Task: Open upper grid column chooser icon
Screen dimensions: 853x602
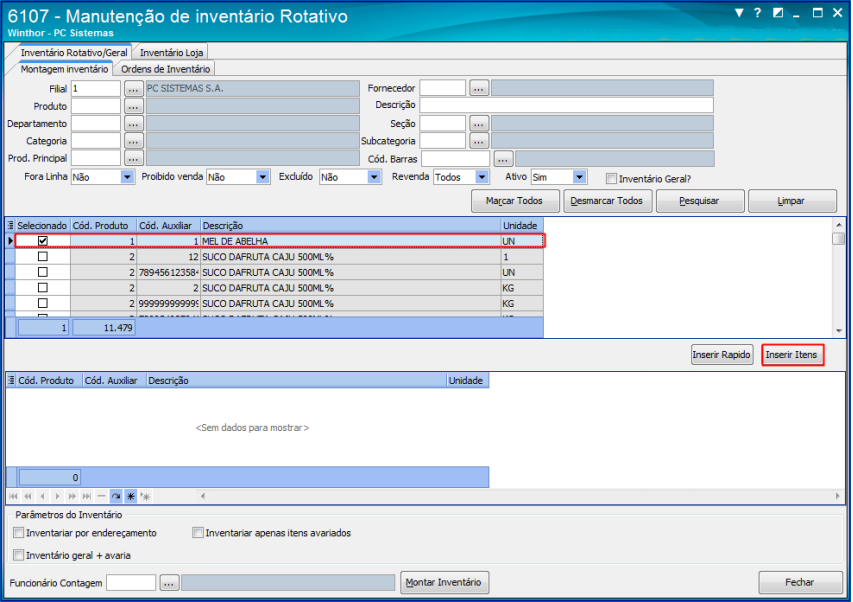Action: pyautogui.click(x=10, y=225)
